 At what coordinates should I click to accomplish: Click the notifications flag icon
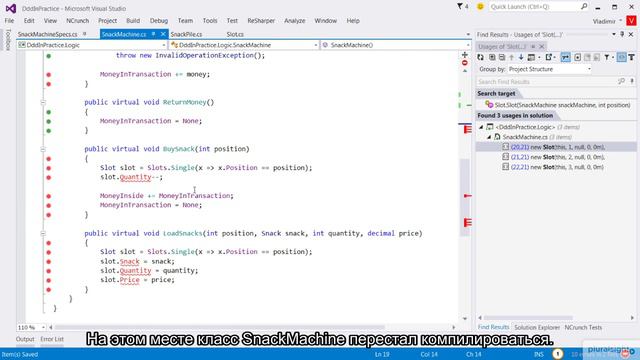coord(460,7)
